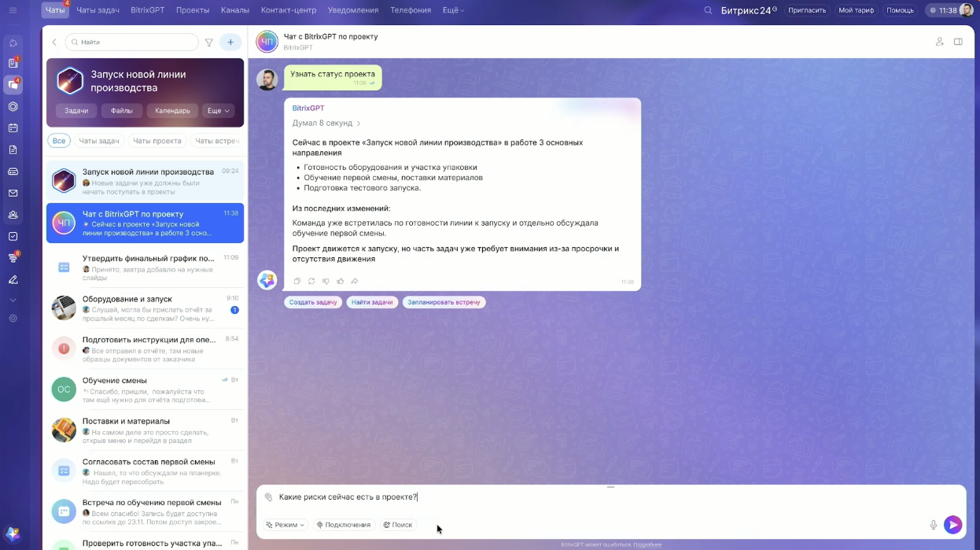Open Помощь in top bar
This screenshot has height=550, width=980.
pos(900,10)
